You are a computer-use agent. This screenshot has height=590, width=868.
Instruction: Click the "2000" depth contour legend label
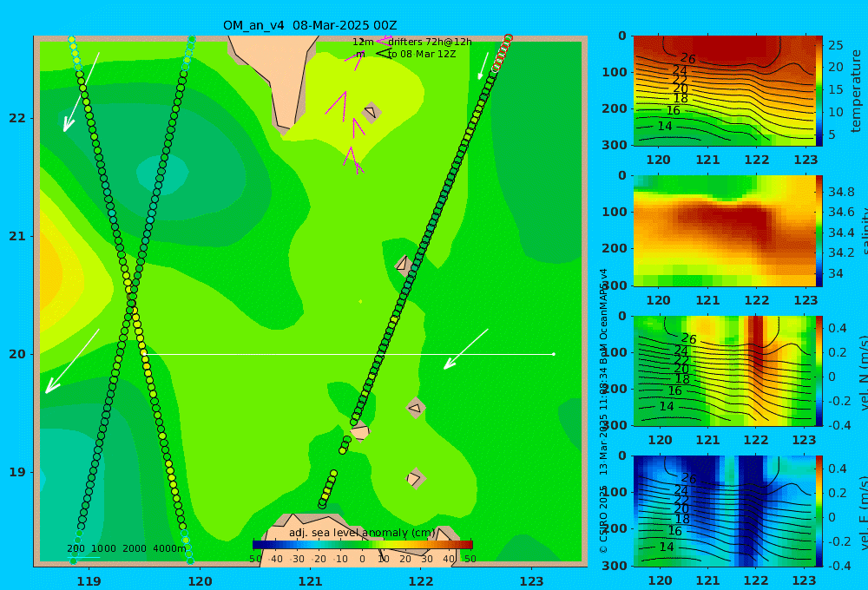pyautogui.click(x=135, y=548)
